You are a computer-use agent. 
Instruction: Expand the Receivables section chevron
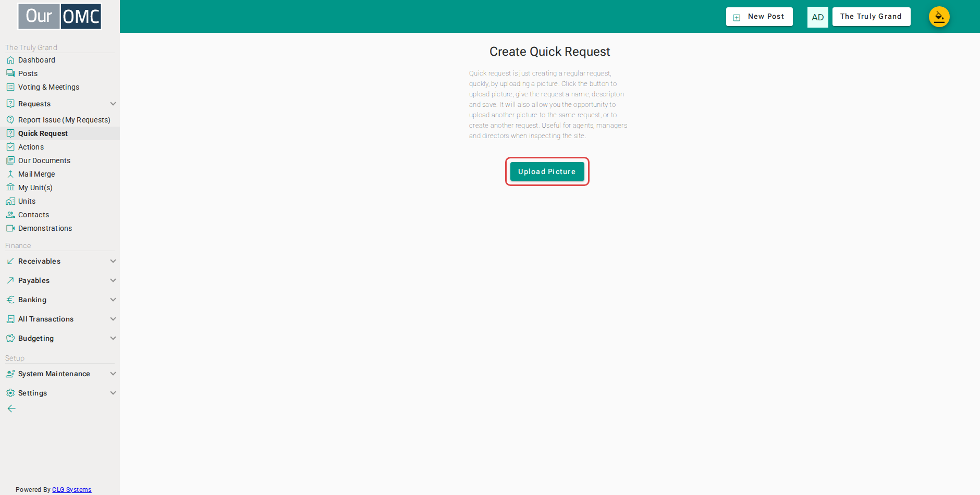point(113,261)
